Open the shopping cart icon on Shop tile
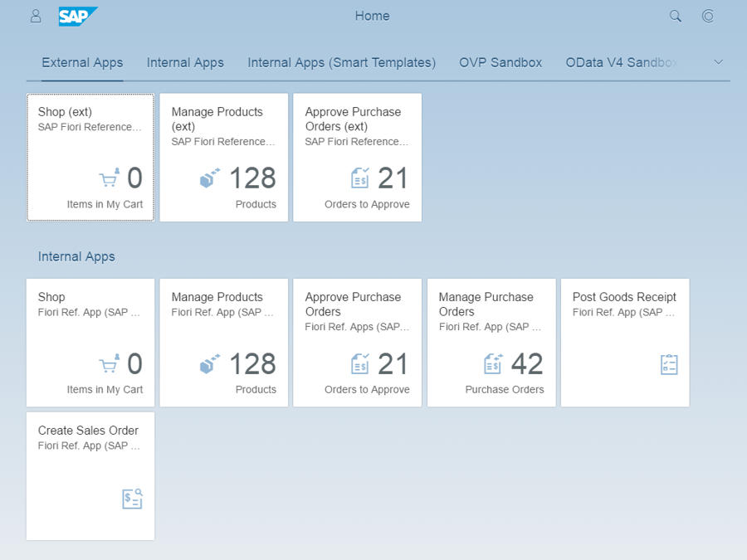Image resolution: width=747 pixels, height=560 pixels. [x=109, y=178]
